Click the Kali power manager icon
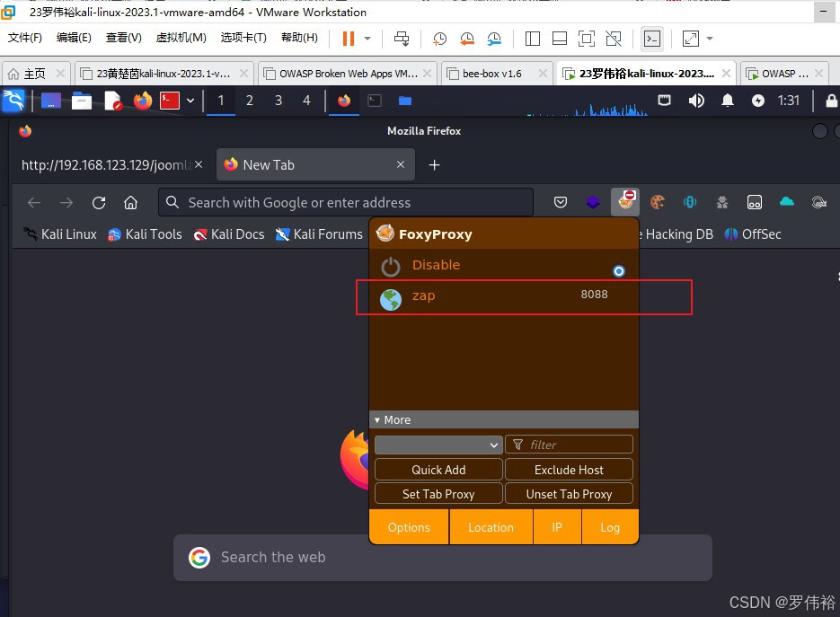Viewport: 840px width, 617px height. tap(757, 101)
